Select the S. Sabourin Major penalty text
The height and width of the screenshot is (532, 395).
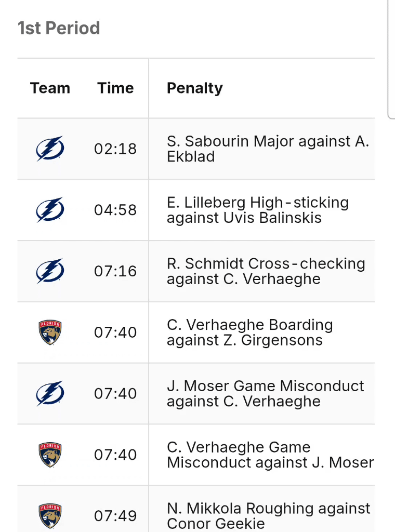(x=267, y=149)
